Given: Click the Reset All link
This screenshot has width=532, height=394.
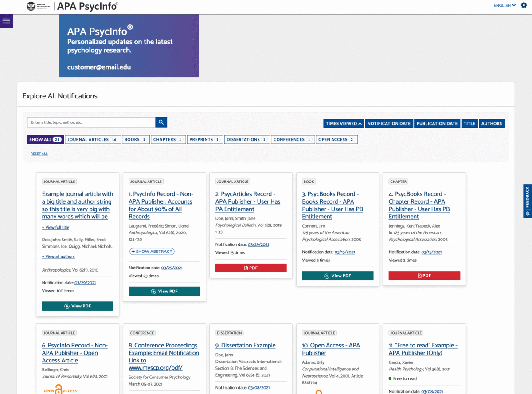Looking at the screenshot, I should coord(39,154).
